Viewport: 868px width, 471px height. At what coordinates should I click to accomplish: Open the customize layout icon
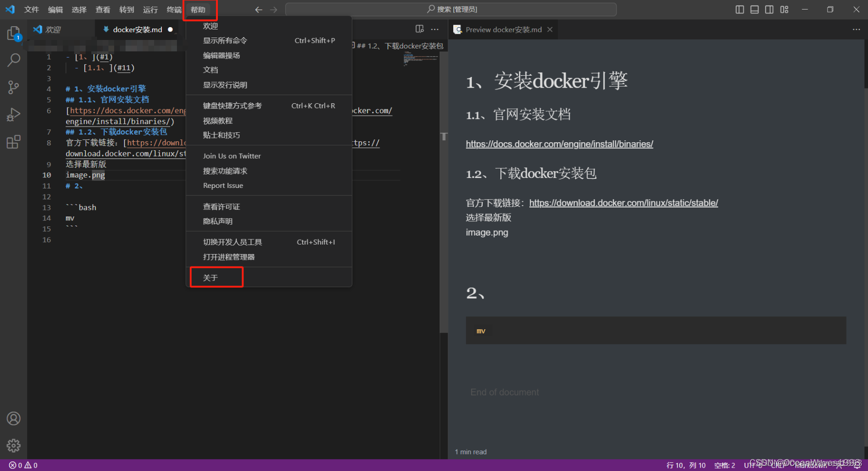click(x=784, y=10)
